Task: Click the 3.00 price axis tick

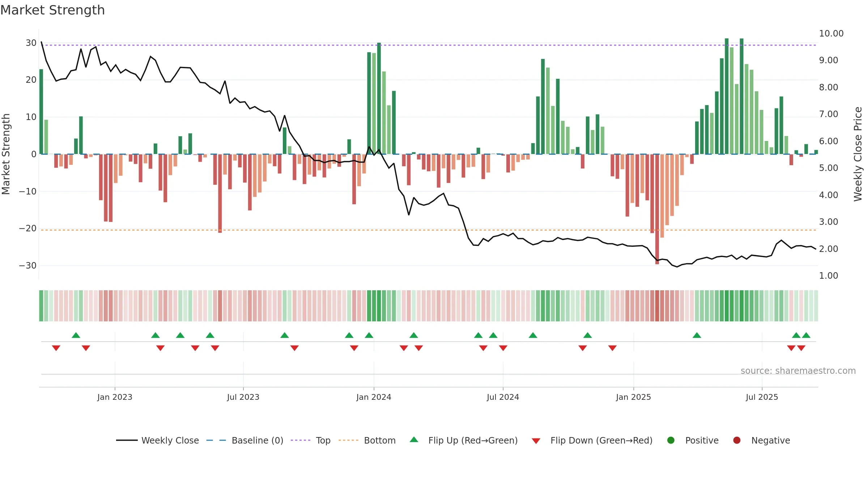Action: [x=829, y=222]
